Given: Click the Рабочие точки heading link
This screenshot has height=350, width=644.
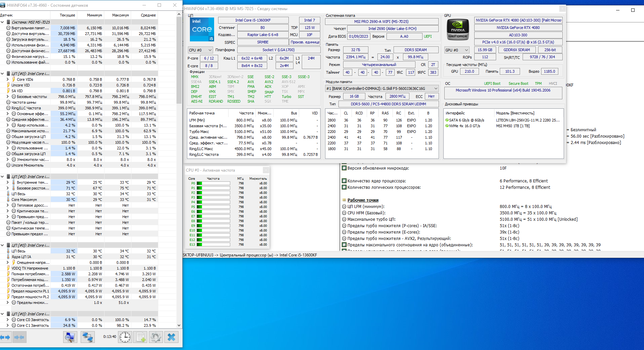Looking at the screenshot, I should [x=363, y=200].
